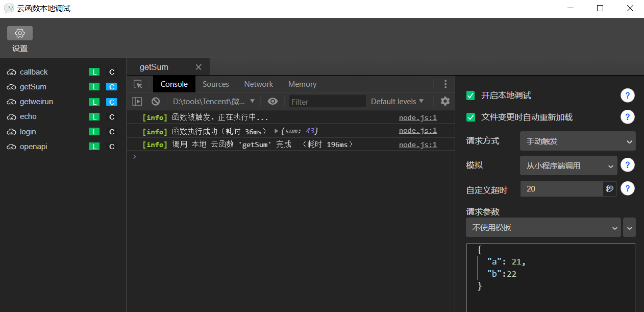This screenshot has width=644, height=312.
Task: Click the cloud icon beside getSum
Action: (x=11, y=87)
